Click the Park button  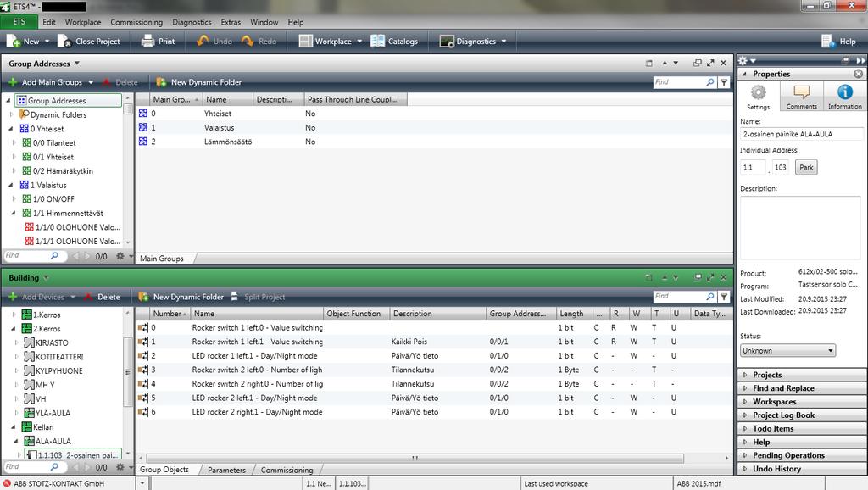[x=807, y=167]
